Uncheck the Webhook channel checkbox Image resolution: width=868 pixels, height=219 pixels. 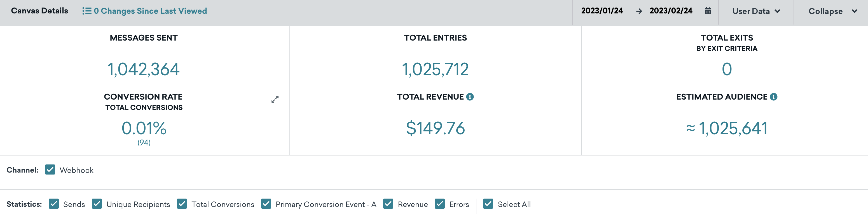(50, 170)
